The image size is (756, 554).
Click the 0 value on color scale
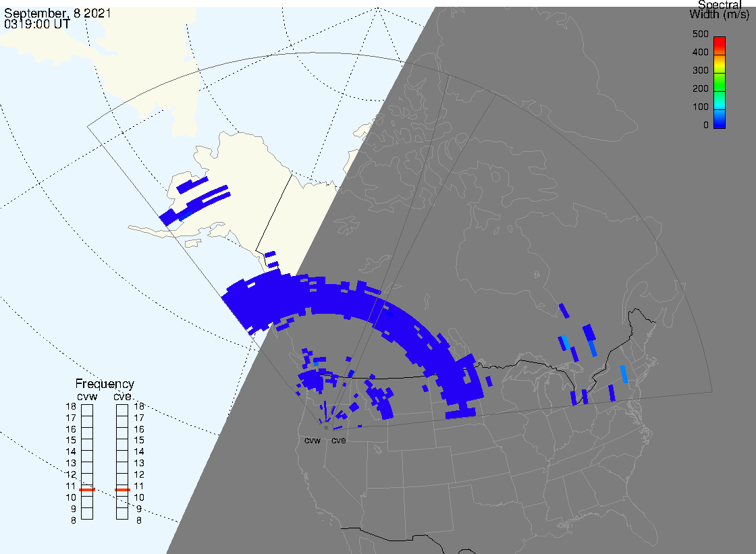coord(706,126)
